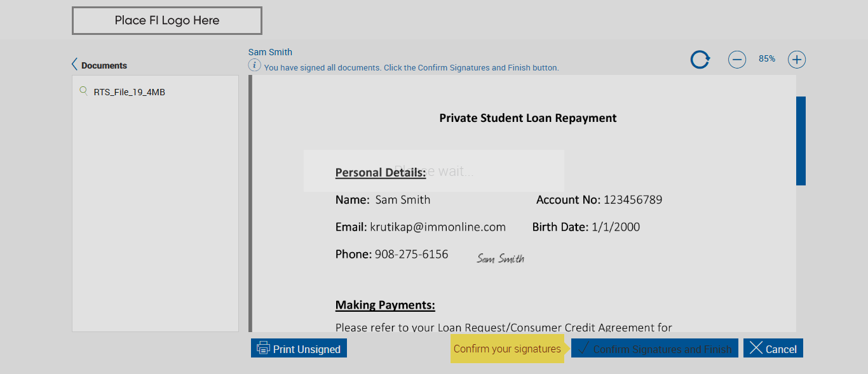Zoom in with the plus icon
The width and height of the screenshot is (868, 374).
pyautogui.click(x=797, y=60)
